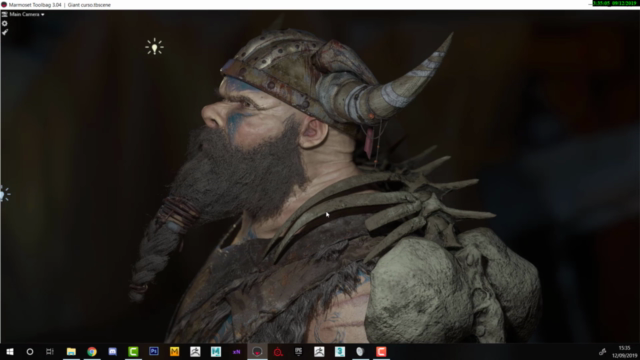The width and height of the screenshot is (640, 360).
Task: Open the red C recorder icon on the taskbar
Action: [x=381, y=351]
